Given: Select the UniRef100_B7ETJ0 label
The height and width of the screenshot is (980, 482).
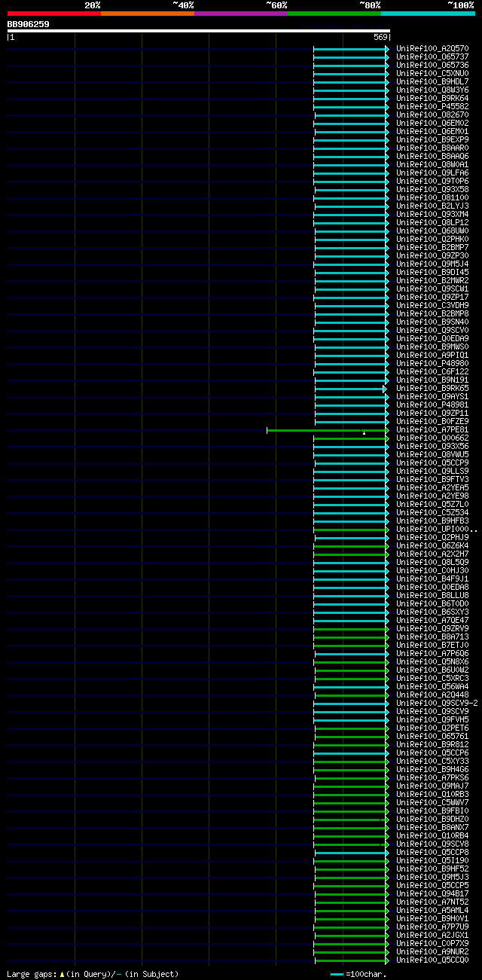Looking at the screenshot, I should point(432,645).
